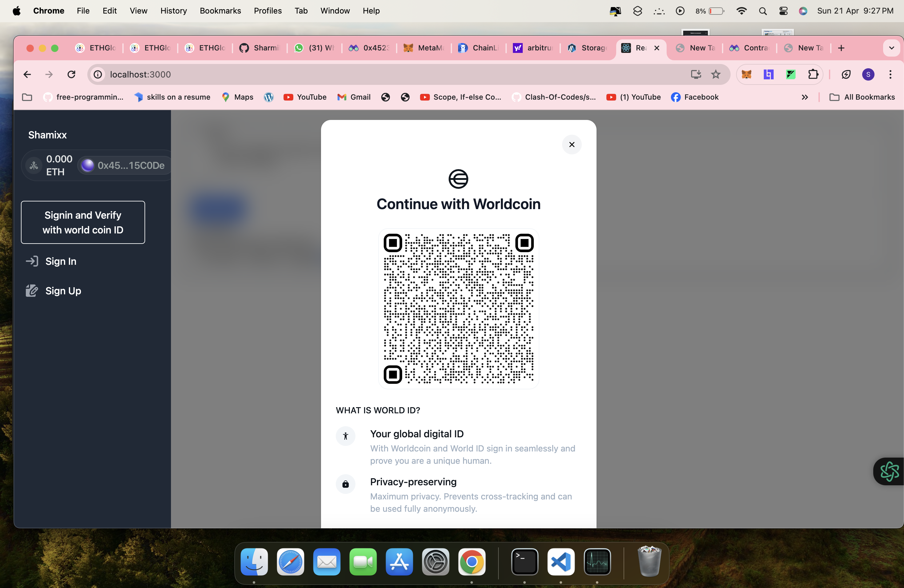Viewport: 904px width, 588px height.
Task: Open Terminal from the dock
Action: (525, 562)
